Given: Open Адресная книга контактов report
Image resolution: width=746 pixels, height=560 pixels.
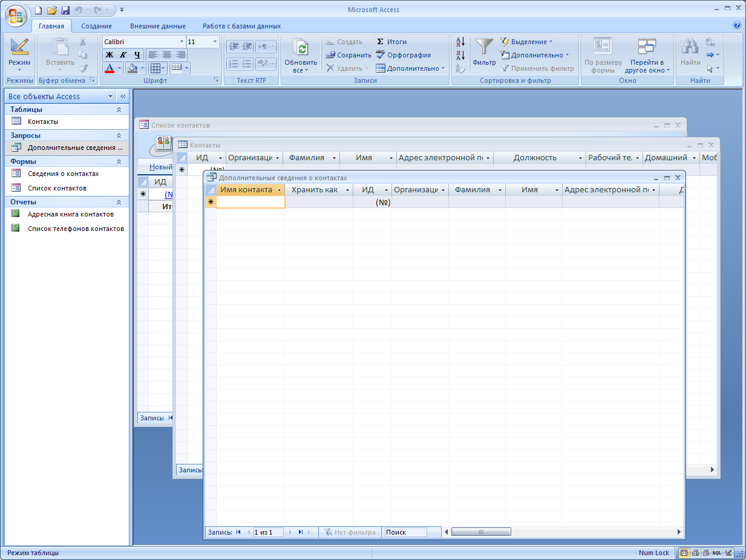Looking at the screenshot, I should click(x=67, y=214).
